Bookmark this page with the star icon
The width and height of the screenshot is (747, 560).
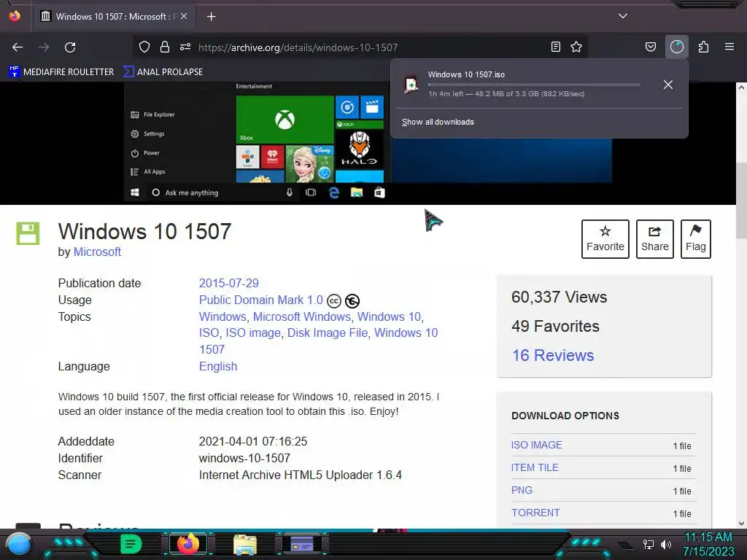tap(576, 47)
